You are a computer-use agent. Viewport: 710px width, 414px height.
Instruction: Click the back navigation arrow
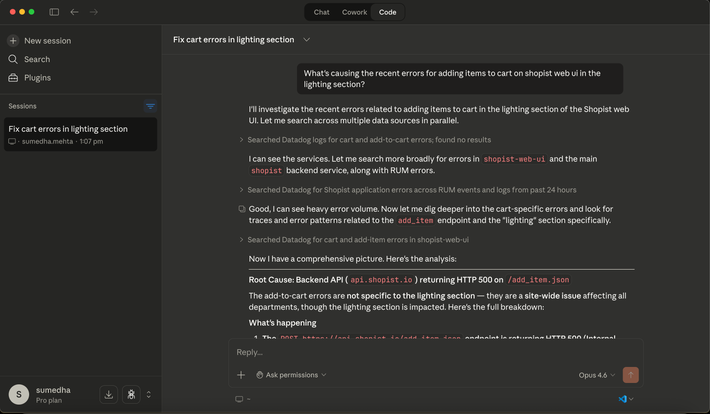click(x=74, y=12)
